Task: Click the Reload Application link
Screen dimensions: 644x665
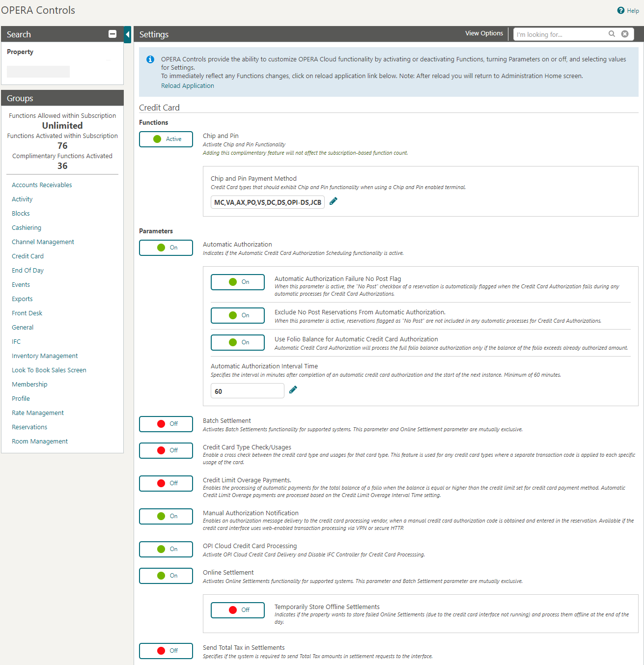Action: [188, 85]
